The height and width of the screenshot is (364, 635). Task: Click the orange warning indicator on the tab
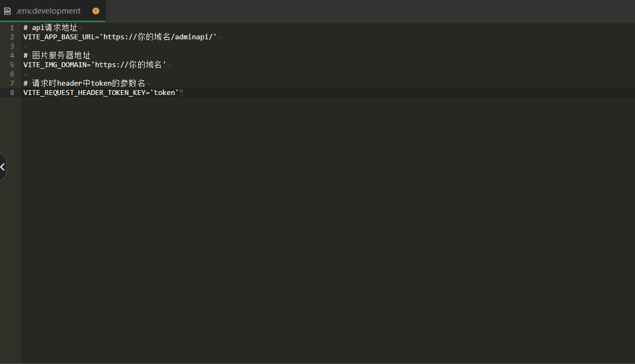coord(96,11)
